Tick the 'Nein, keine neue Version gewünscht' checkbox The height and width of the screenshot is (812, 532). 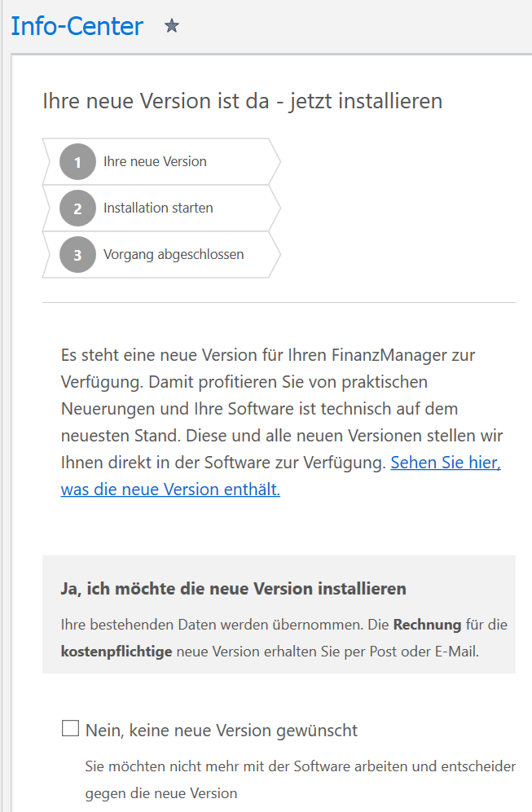point(70,729)
